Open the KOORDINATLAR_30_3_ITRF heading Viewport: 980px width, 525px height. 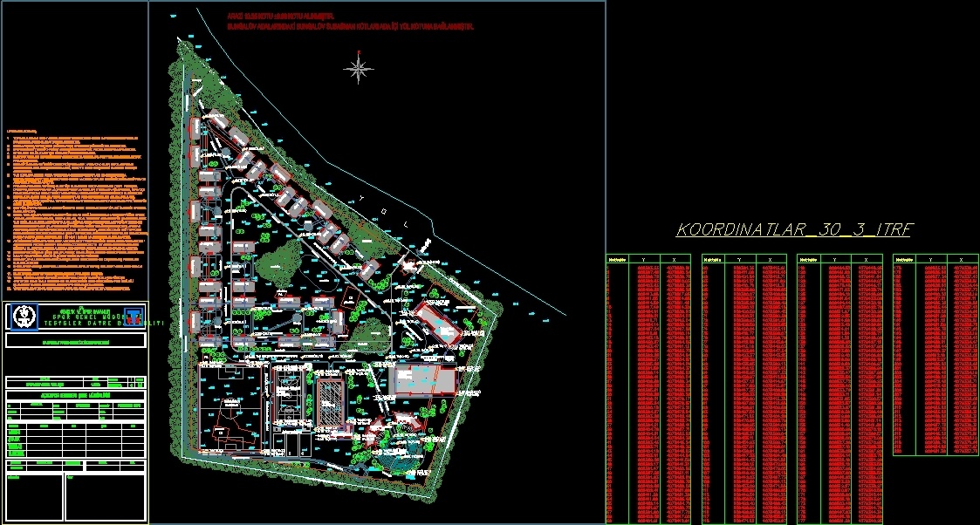[794, 228]
